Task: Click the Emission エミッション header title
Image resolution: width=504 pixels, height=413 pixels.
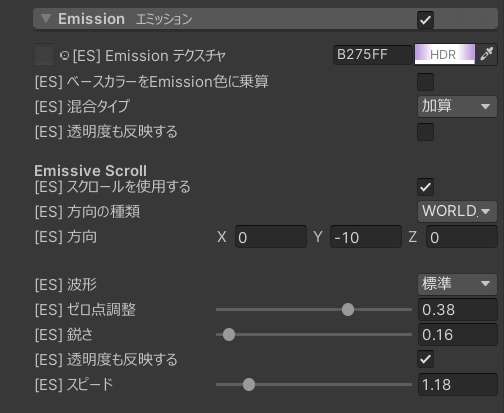Action: 125,19
